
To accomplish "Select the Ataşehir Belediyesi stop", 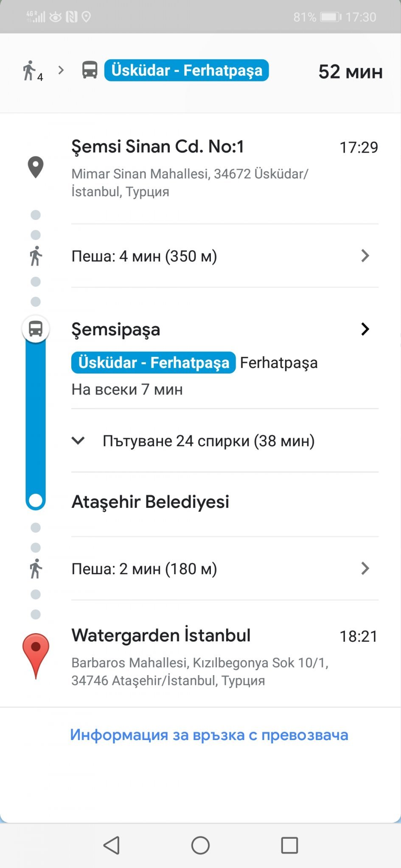I will 150,502.
